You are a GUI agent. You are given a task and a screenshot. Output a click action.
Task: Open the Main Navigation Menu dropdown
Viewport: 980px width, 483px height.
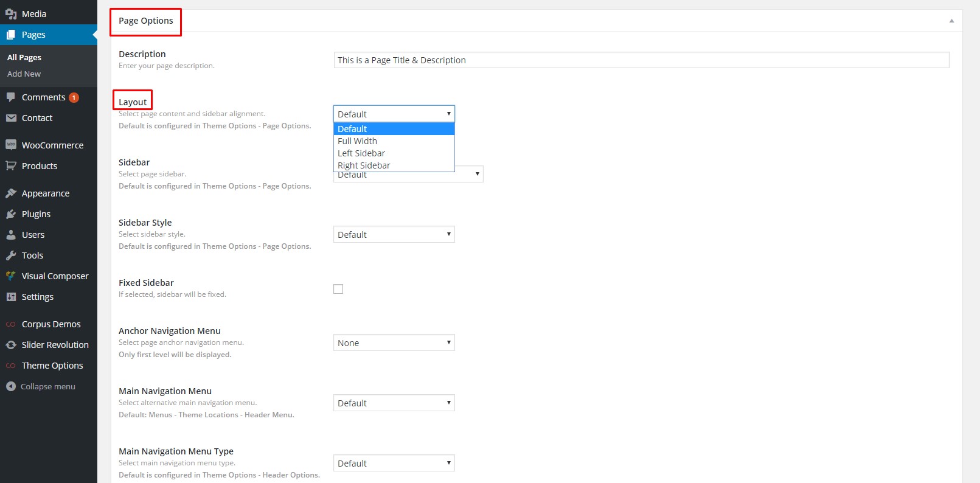pyautogui.click(x=394, y=403)
